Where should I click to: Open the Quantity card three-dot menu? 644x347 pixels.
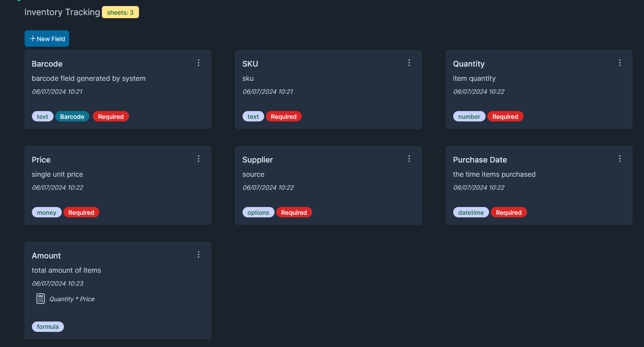point(620,63)
